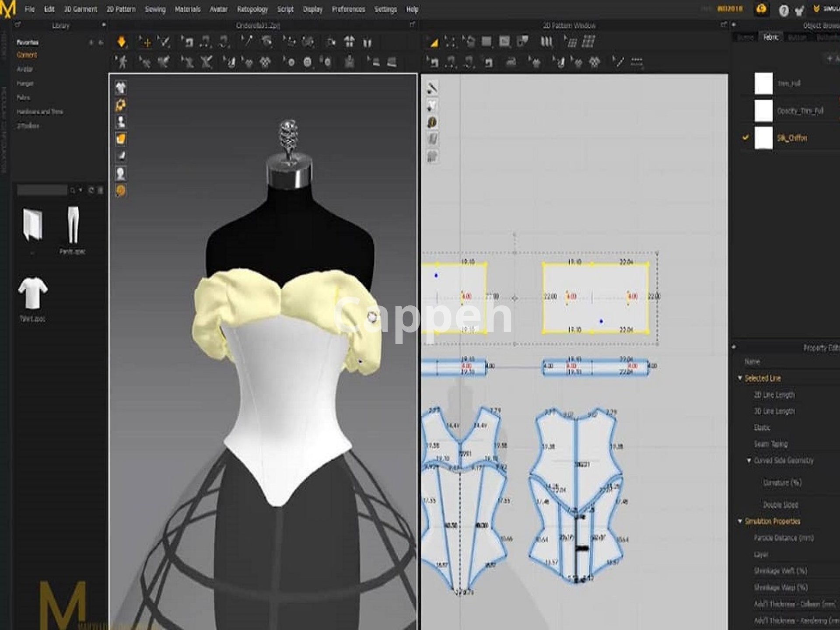Image resolution: width=840 pixels, height=630 pixels.
Task: Click the orange Simulate arrow icon
Action: point(121,42)
